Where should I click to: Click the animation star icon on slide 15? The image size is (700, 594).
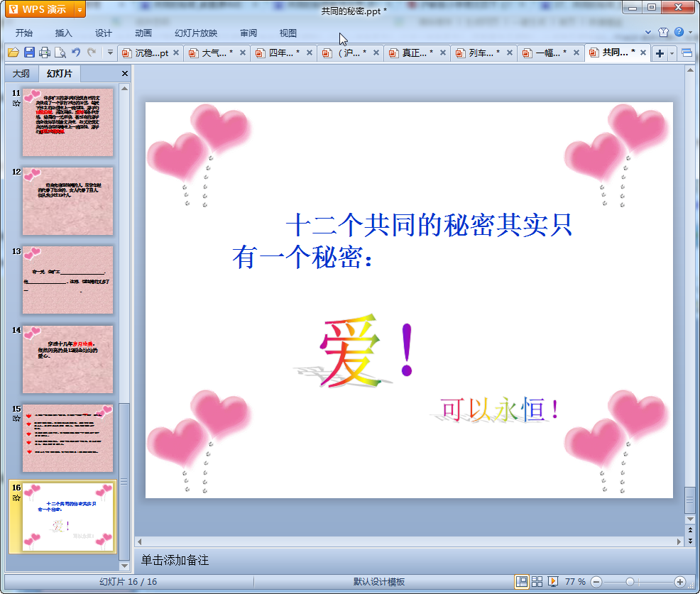pyautogui.click(x=16, y=419)
